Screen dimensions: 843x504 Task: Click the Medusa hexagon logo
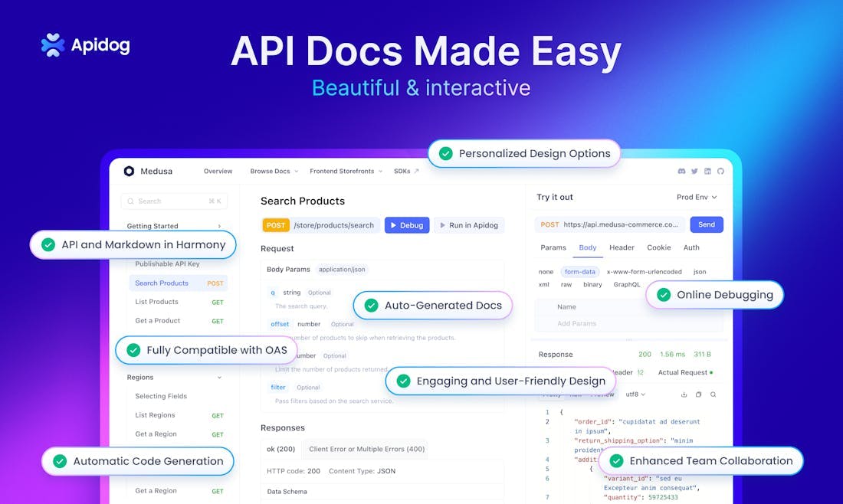[x=129, y=172]
